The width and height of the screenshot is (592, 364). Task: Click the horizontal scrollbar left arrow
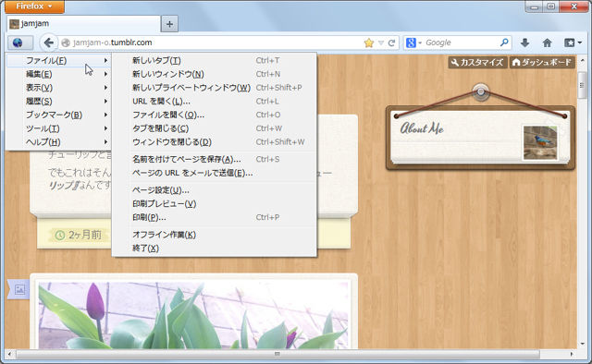coord(9,354)
